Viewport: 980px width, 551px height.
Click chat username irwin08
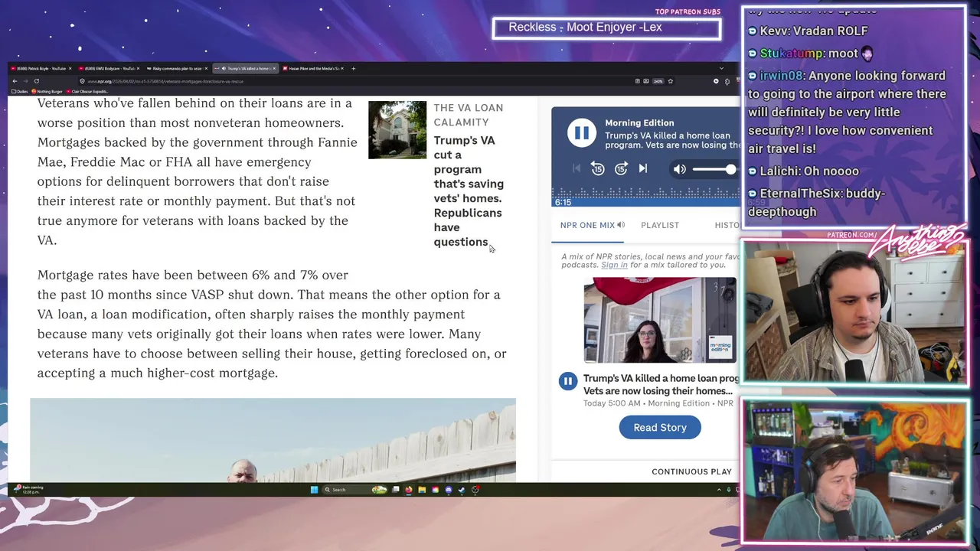[x=780, y=76]
